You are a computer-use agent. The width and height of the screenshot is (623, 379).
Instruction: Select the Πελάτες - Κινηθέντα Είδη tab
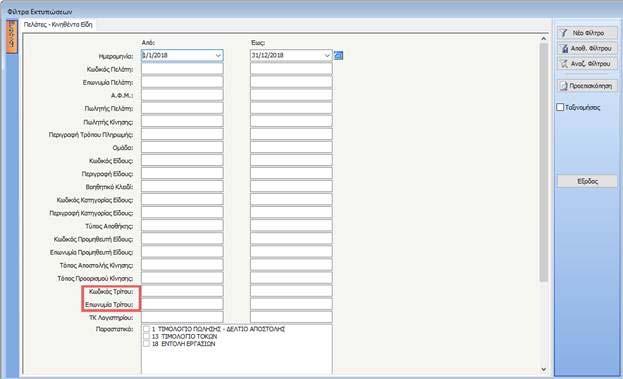(58, 25)
